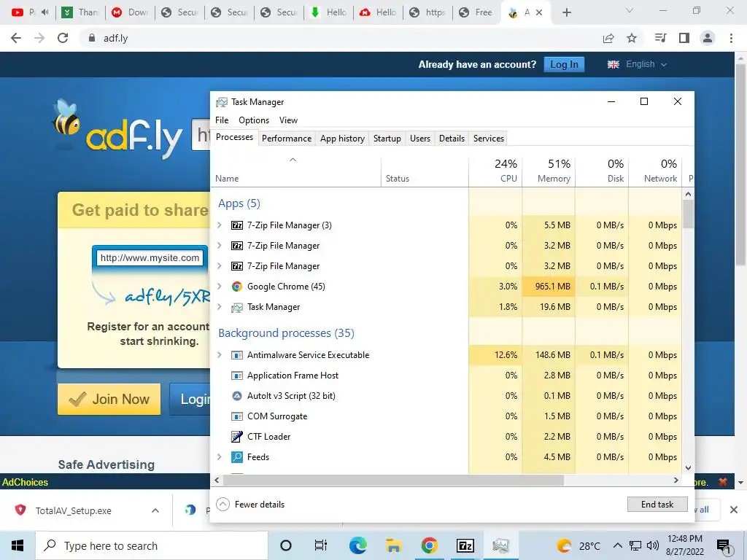
Task: Open the Chrome profile avatar
Action: point(708,38)
